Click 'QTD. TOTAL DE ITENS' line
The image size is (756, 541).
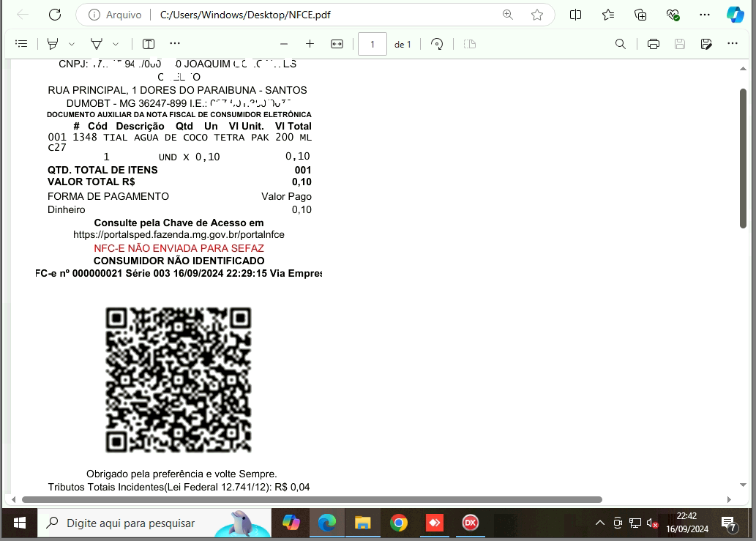click(x=179, y=170)
